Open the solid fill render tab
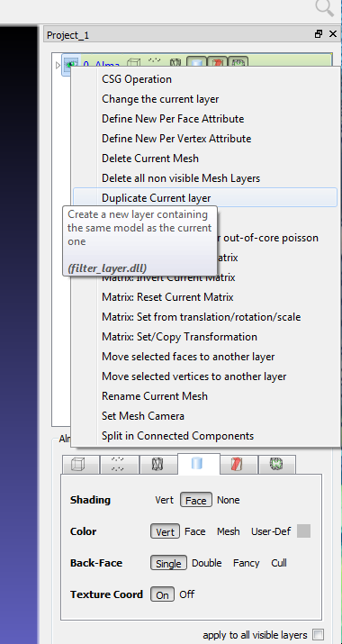 (199, 464)
